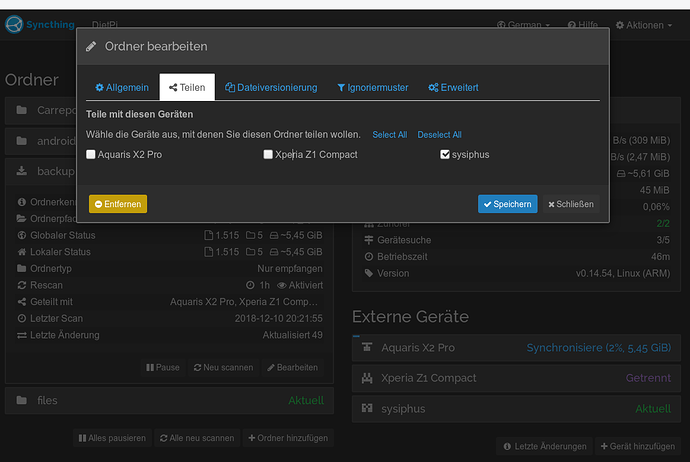Screen dimensions: 690x462
Task: Click Alle neu scannen button
Action: [197, 438]
